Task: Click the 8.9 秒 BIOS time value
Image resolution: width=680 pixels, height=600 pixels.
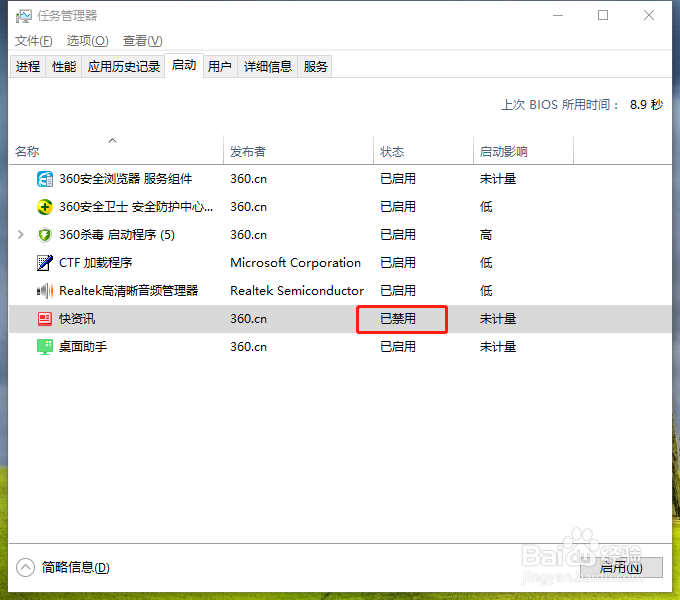Action: 646,104
